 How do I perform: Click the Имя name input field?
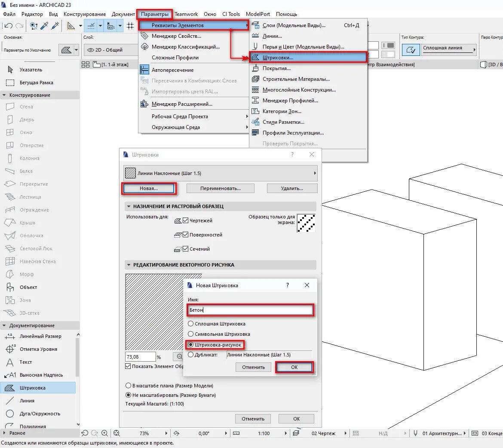(x=250, y=310)
